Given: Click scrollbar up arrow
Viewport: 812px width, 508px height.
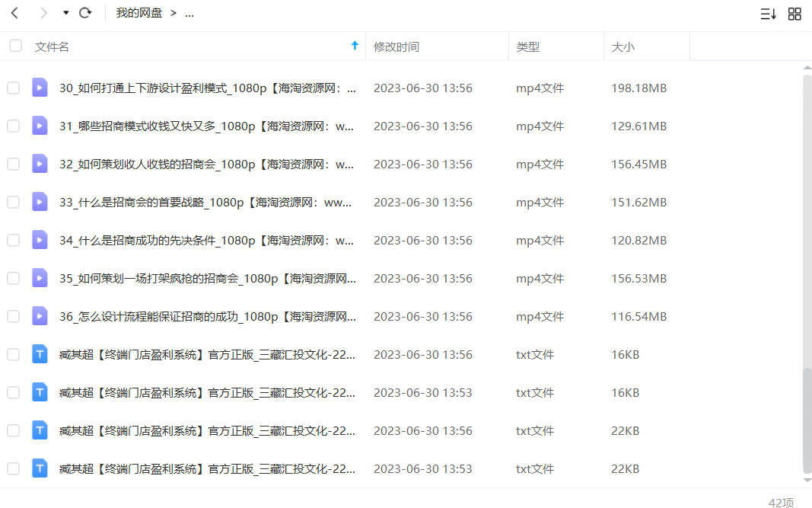Looking at the screenshot, I should (807, 68).
